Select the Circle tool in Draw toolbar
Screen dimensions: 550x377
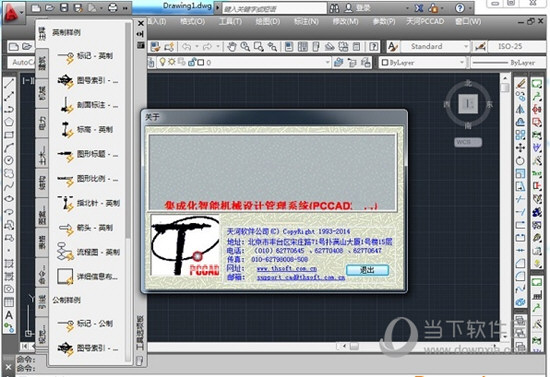pyautogui.click(x=9, y=160)
